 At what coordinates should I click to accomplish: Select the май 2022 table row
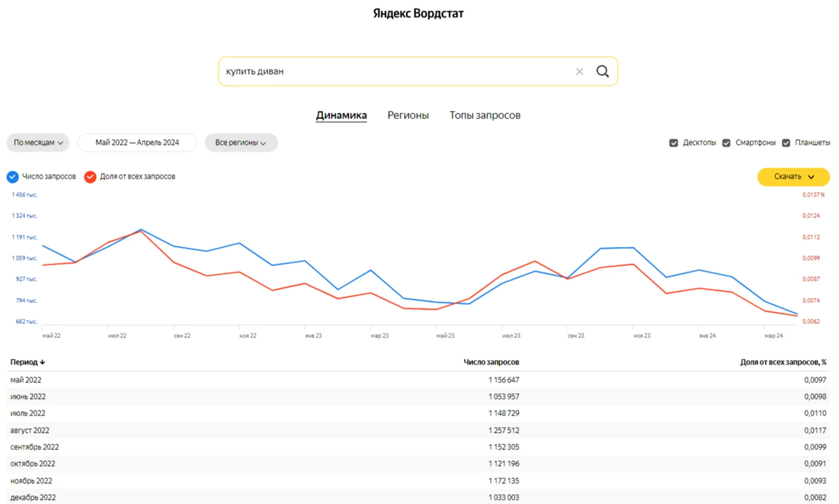coord(418,380)
